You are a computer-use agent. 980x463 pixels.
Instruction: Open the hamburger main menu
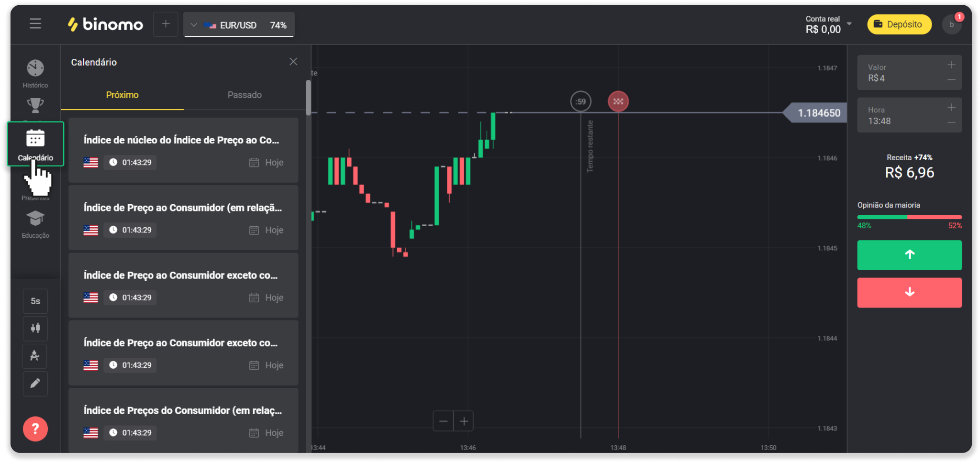point(35,24)
